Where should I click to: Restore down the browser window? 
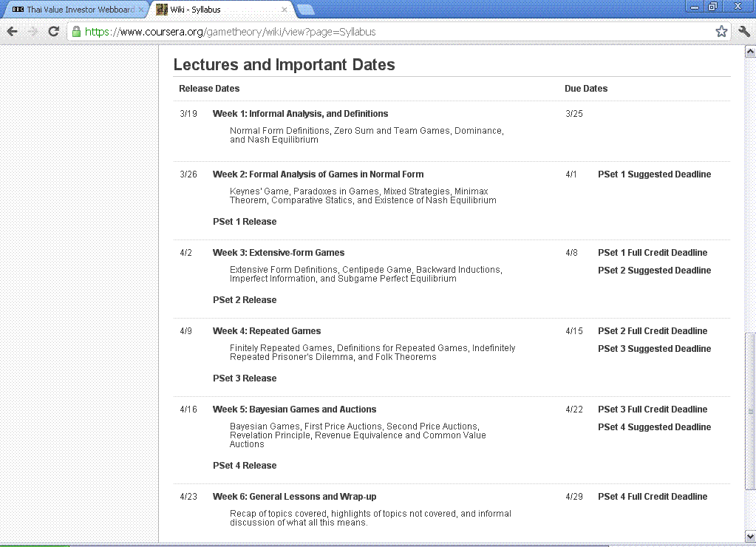(712, 6)
